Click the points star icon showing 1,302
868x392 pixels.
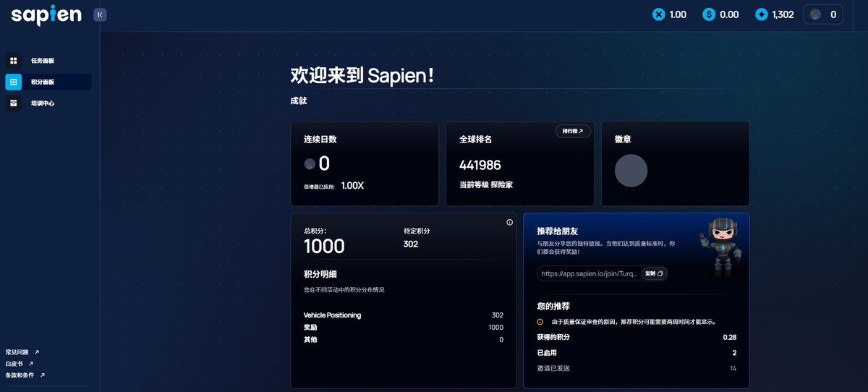[761, 14]
